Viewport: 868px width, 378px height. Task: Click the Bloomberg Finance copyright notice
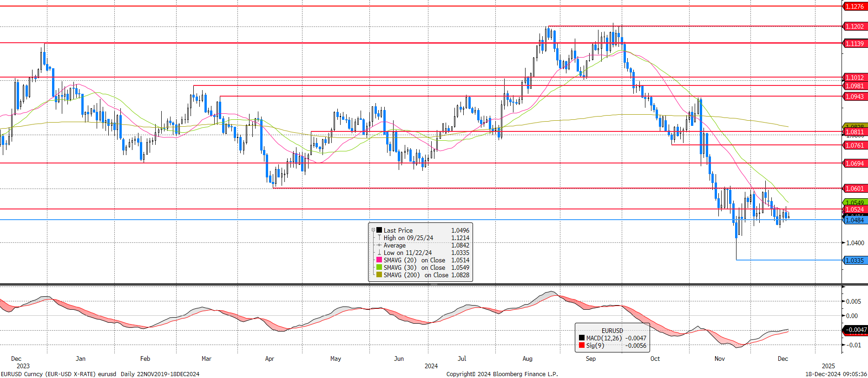pos(502,374)
